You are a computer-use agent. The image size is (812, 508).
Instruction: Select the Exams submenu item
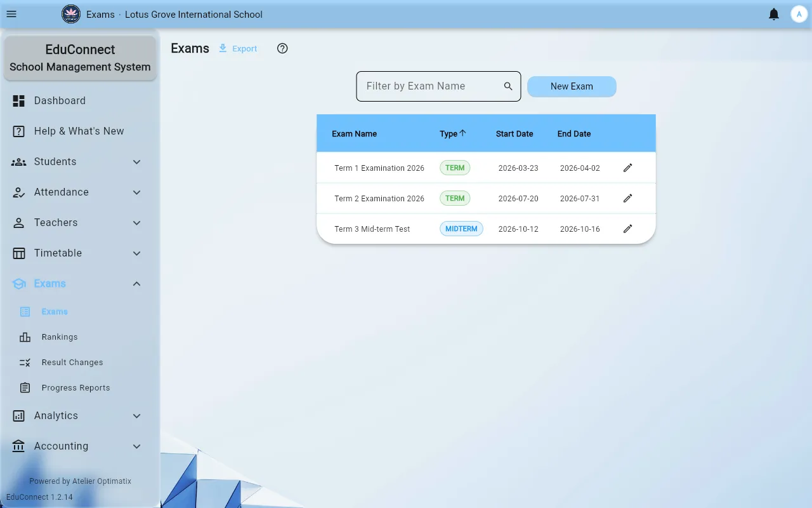[80, 311]
